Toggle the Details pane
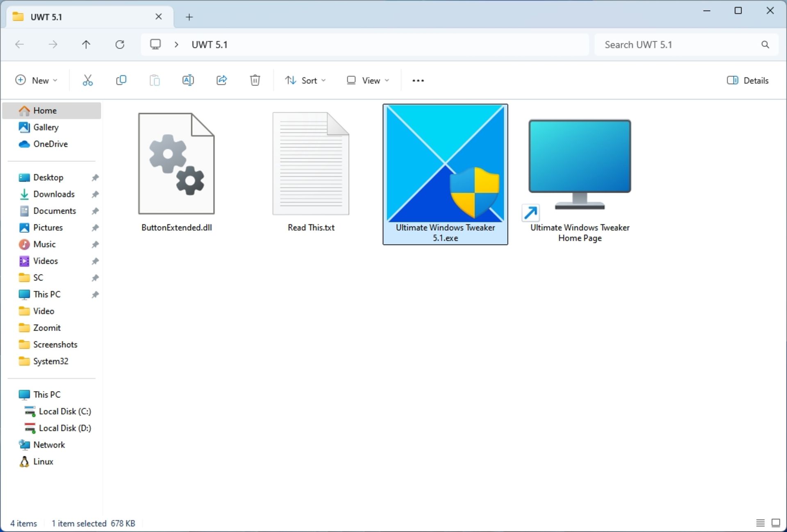The width and height of the screenshot is (787, 532). (747, 80)
